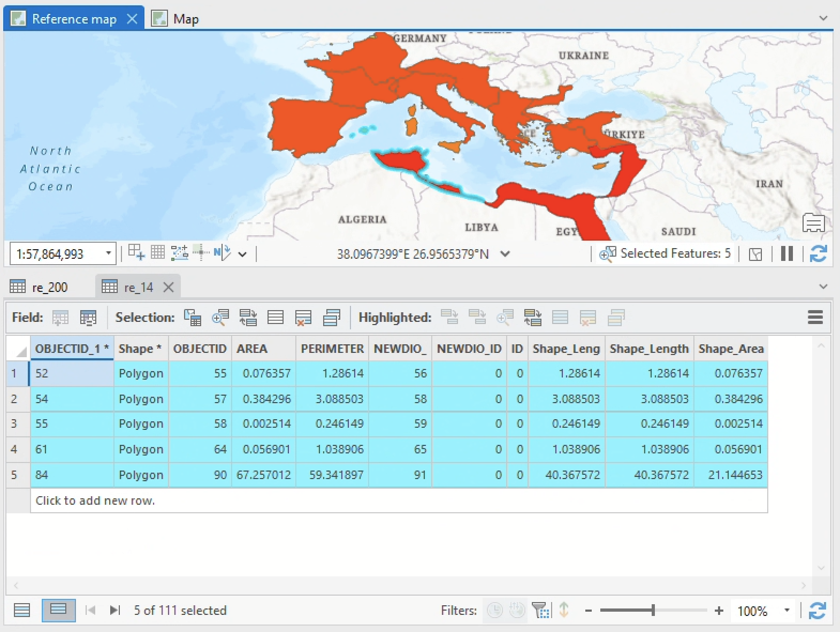
Task: Click Selected Features: 5 to zoom
Action: tap(675, 253)
